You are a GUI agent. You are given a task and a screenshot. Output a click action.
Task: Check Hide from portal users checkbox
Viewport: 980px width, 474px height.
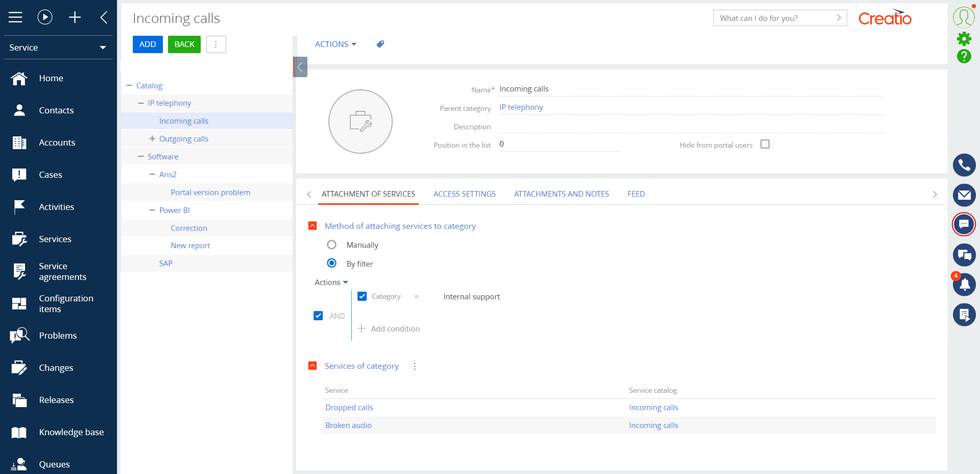point(764,145)
